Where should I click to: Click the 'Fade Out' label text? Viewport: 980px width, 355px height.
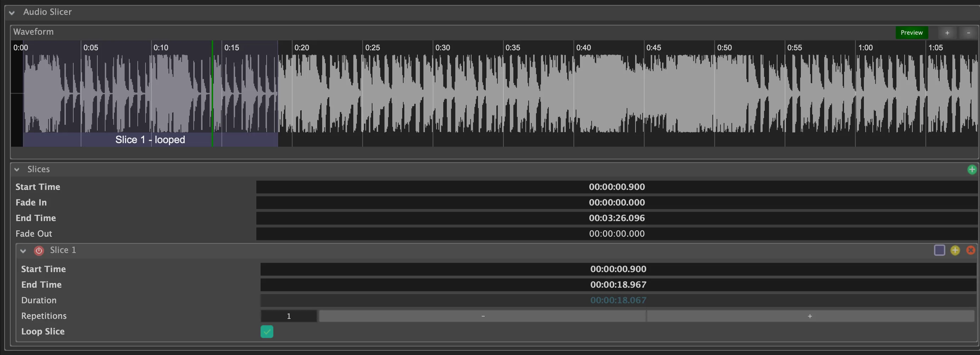[x=34, y=234]
